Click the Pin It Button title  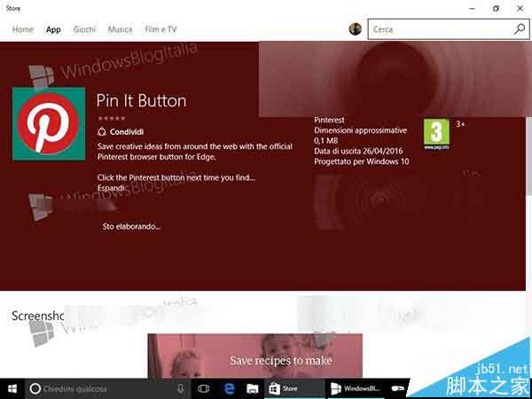141,101
